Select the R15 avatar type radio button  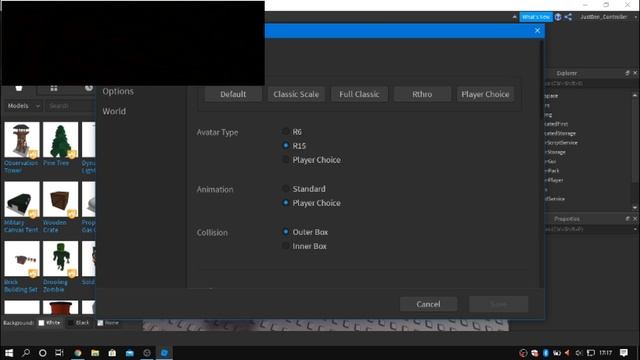coord(286,146)
